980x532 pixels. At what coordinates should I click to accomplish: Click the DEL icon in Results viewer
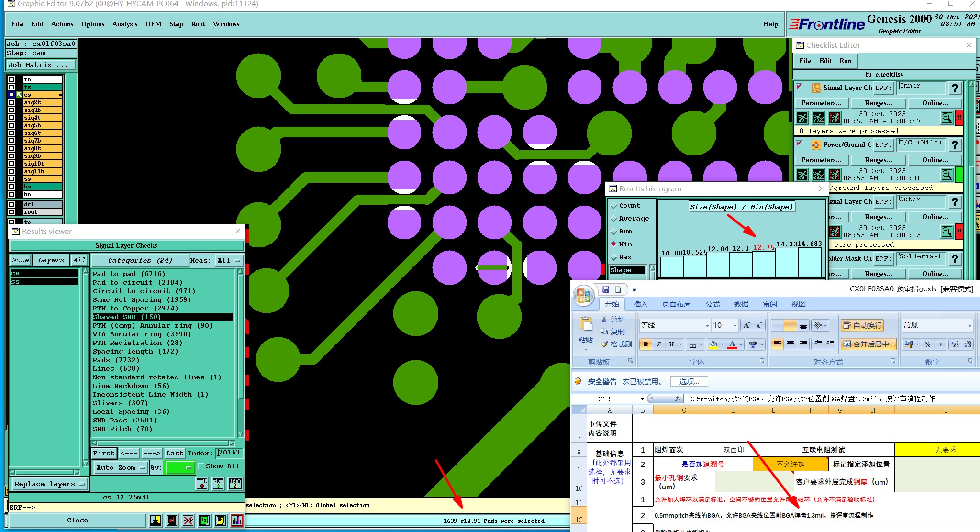pos(202,484)
